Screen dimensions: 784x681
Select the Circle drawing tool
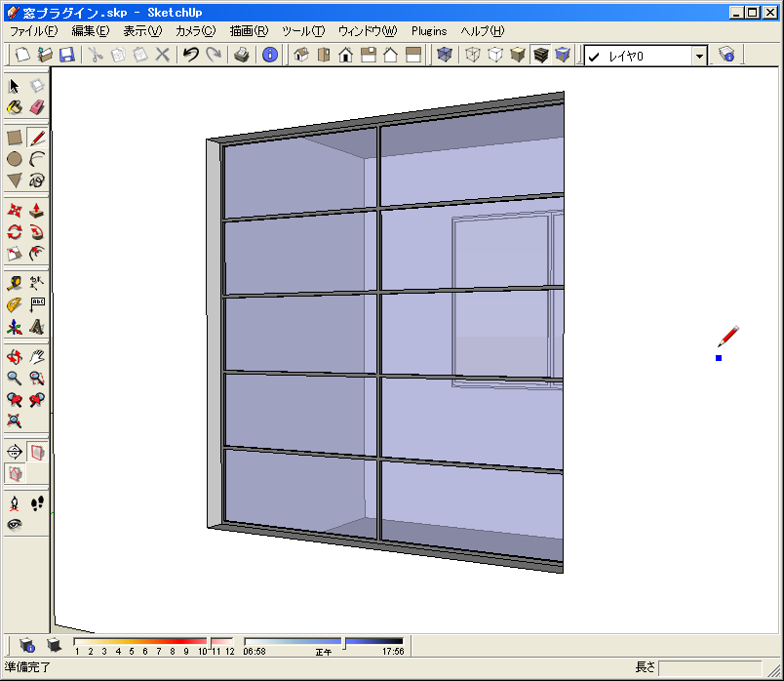[x=15, y=159]
